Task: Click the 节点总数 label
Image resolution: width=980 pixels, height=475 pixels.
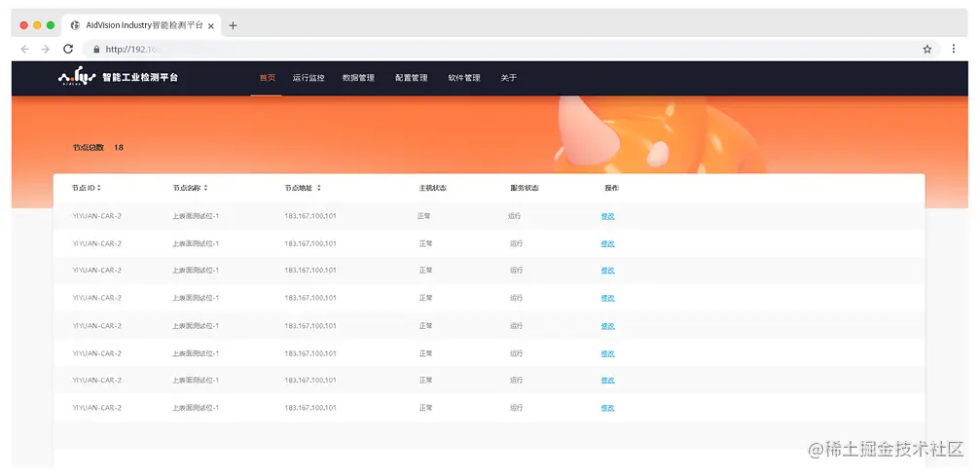Action: tap(89, 148)
